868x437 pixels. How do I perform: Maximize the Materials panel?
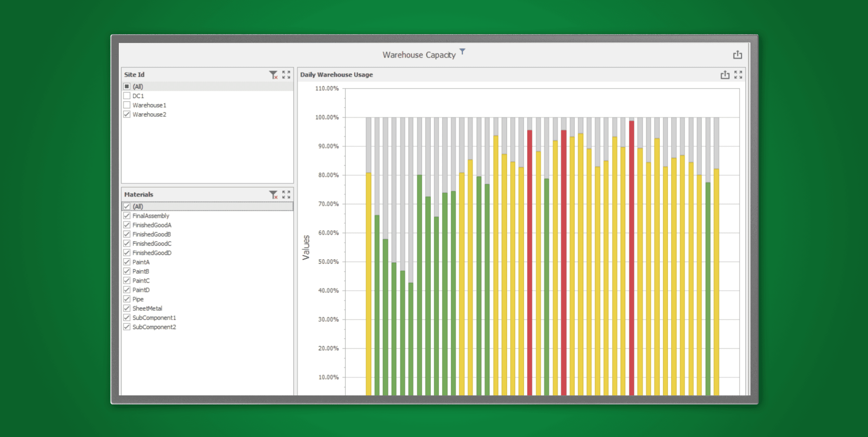[x=286, y=195]
